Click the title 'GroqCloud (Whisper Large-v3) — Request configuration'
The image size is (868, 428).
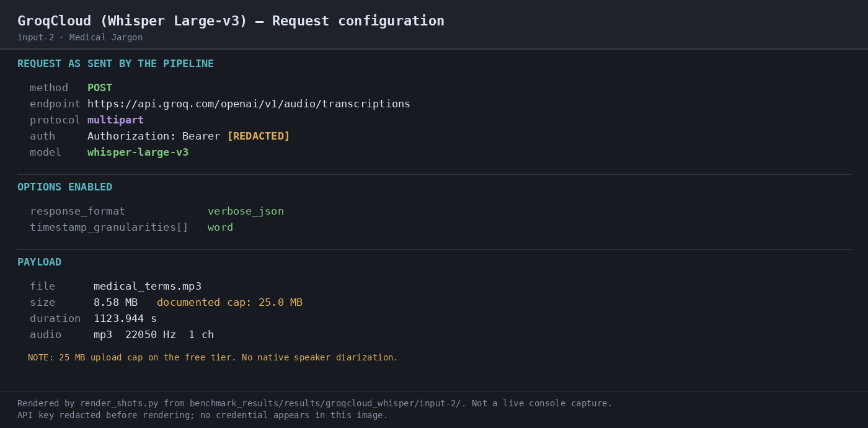[231, 21]
